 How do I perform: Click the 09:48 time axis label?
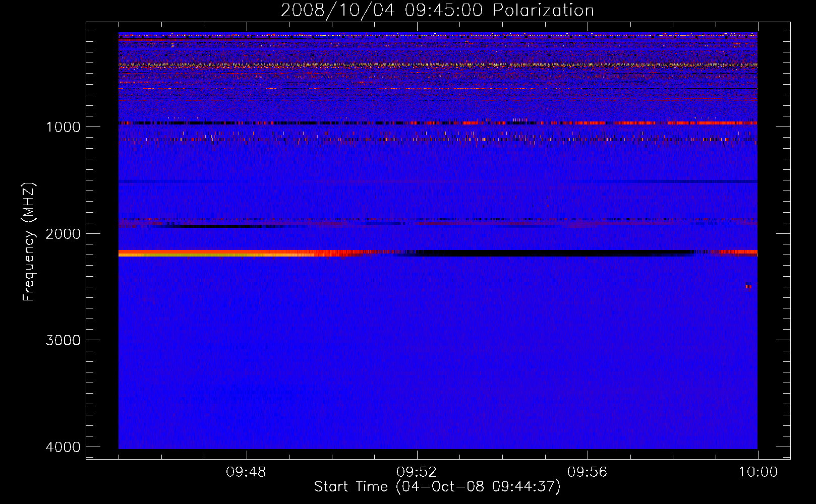(x=246, y=472)
